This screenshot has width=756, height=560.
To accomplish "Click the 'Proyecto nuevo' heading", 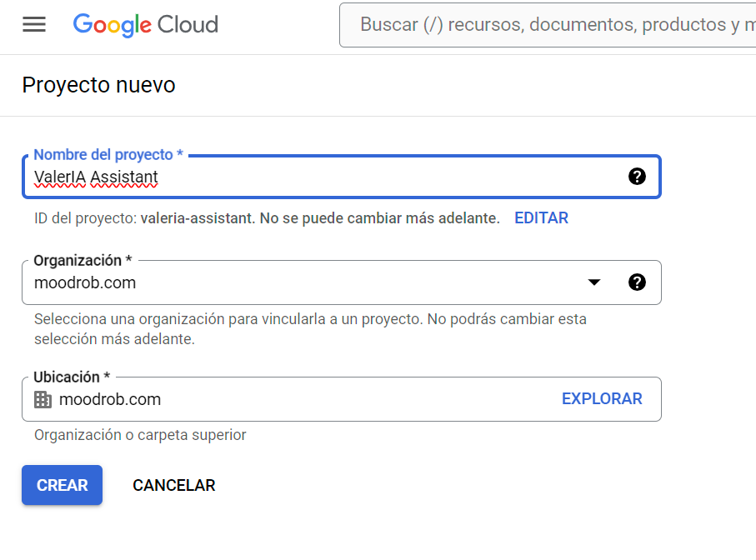I will click(x=99, y=85).
